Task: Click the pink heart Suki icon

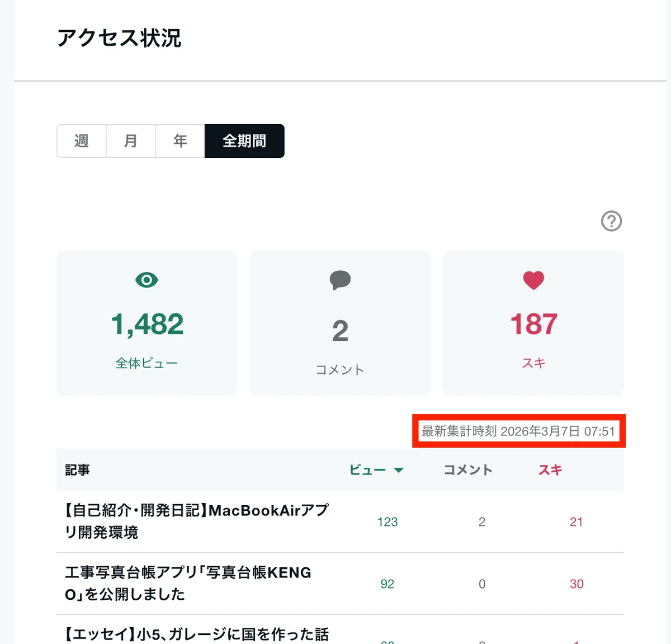Action: [533, 280]
